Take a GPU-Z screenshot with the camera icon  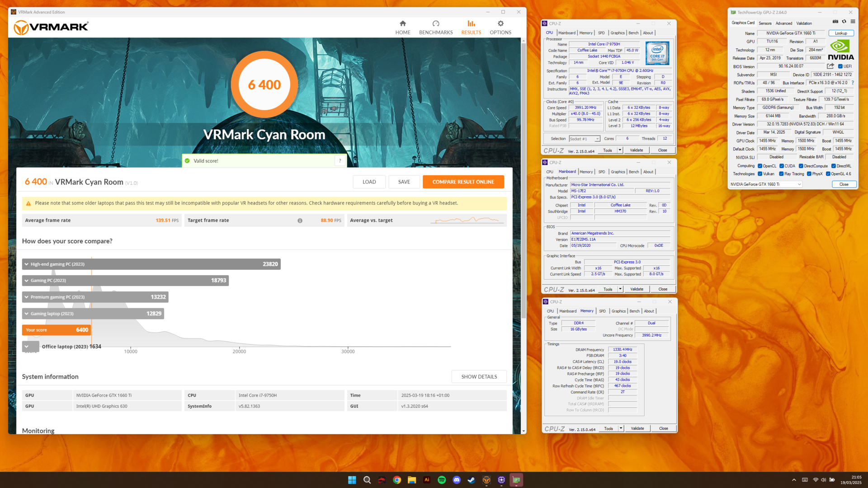coord(835,22)
